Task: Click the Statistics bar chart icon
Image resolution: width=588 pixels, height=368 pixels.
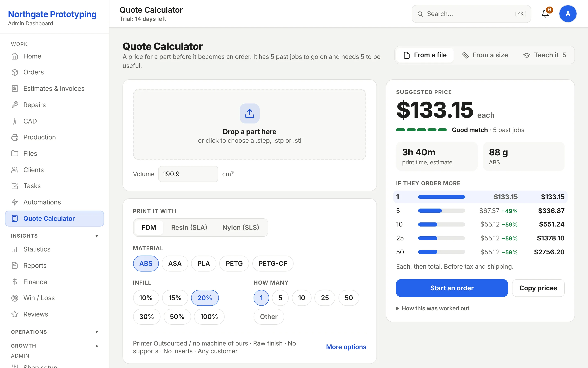Action: (15, 249)
